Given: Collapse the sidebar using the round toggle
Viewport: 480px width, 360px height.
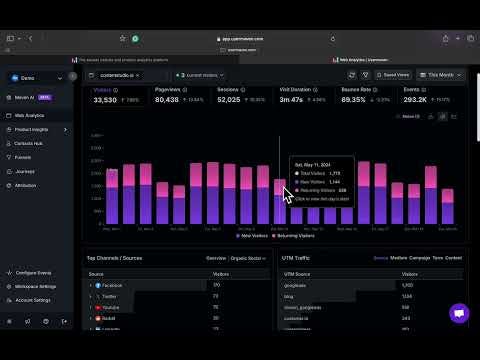Looking at the screenshot, I should click(x=72, y=76).
